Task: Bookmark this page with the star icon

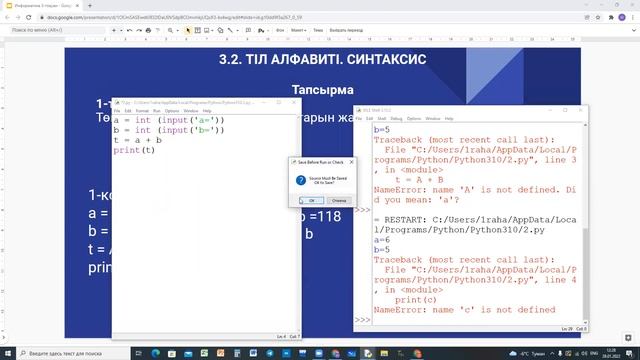Action: (598, 18)
